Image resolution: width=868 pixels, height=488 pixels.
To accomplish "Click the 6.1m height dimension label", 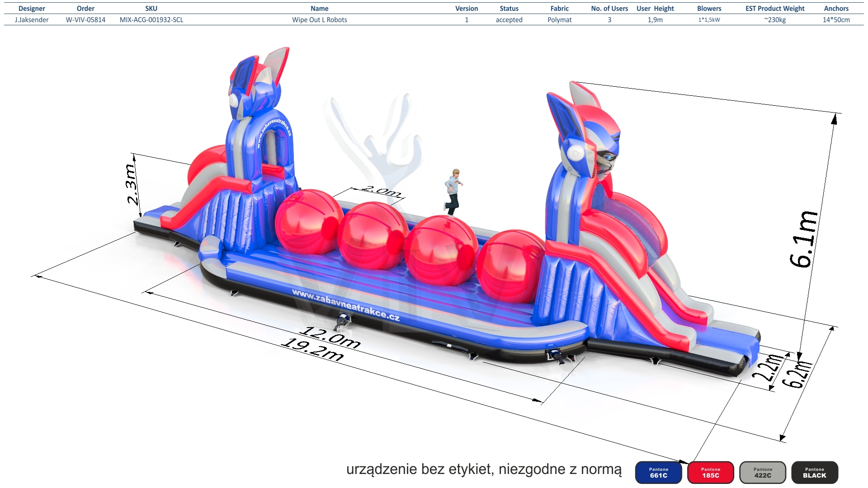I will click(804, 239).
